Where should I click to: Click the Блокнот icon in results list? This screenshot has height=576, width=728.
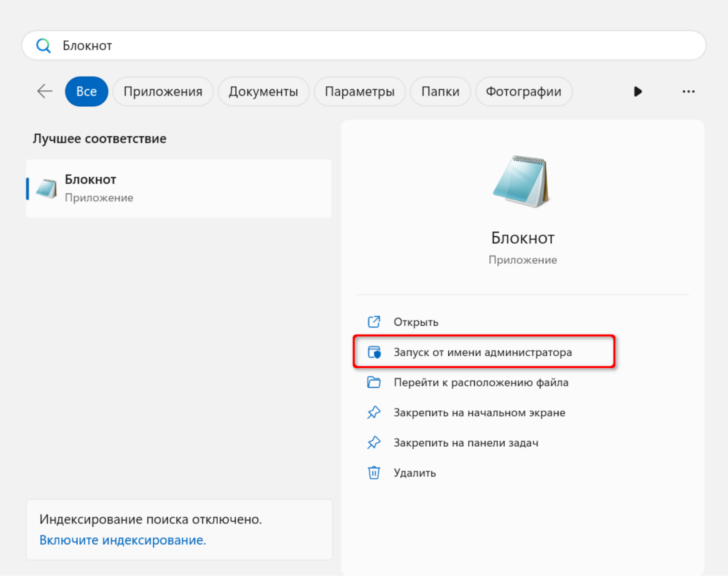tap(47, 188)
